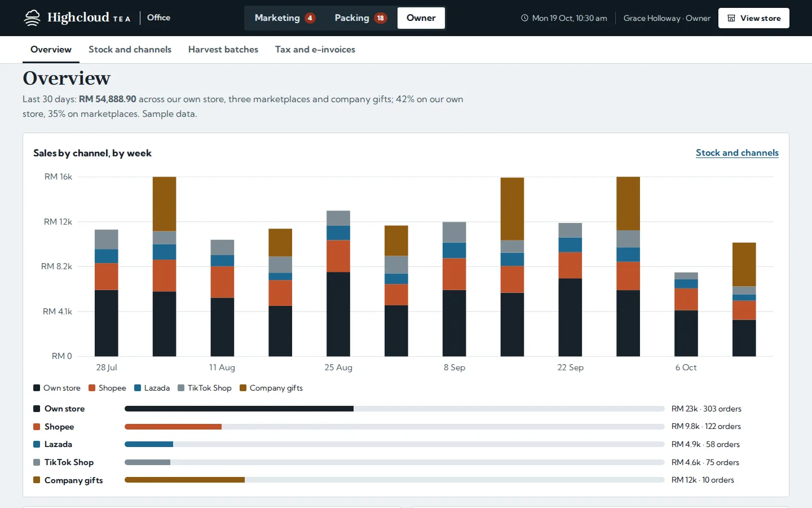Screen dimensions: 812x508
Task: Go to the Stock and channels tab
Action: tap(130, 50)
